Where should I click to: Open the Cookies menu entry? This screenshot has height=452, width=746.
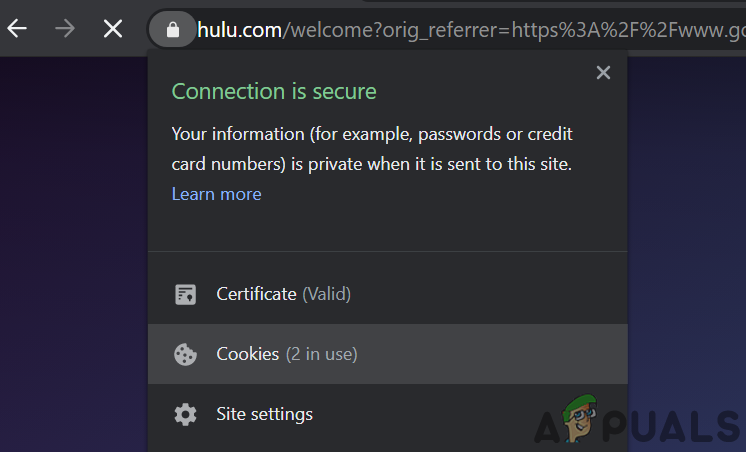coord(248,354)
